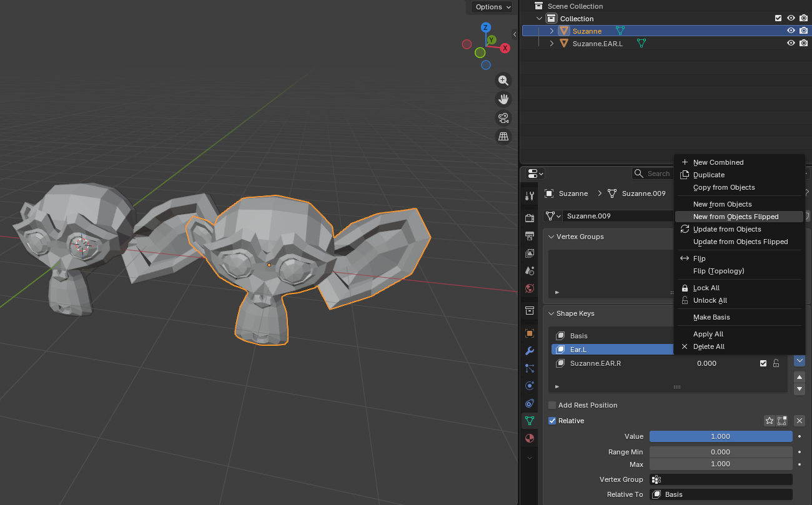Toggle Collection exclude checkbox in outliner

pos(778,19)
